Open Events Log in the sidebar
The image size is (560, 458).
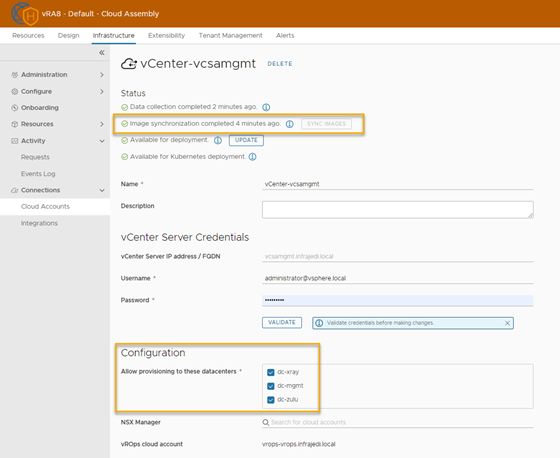tap(38, 174)
